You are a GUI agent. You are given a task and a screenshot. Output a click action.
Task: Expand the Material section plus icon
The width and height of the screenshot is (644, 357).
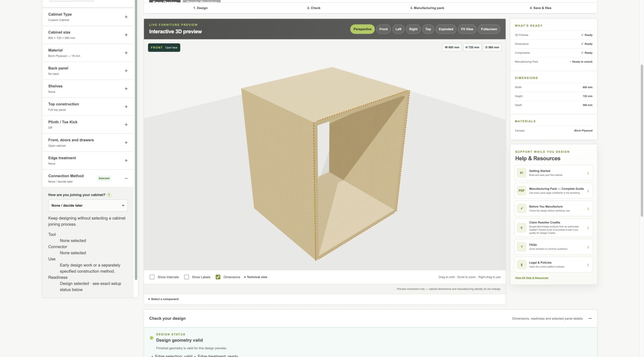pyautogui.click(x=126, y=53)
